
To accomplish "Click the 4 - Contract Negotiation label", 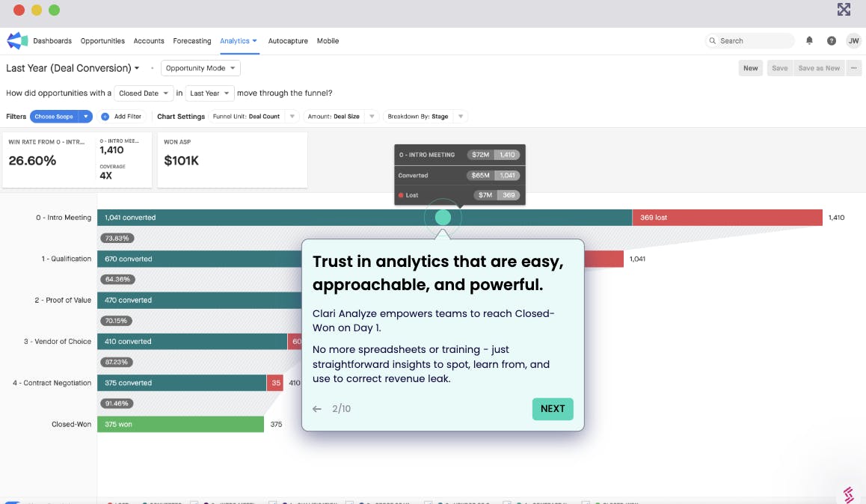I will tap(52, 383).
